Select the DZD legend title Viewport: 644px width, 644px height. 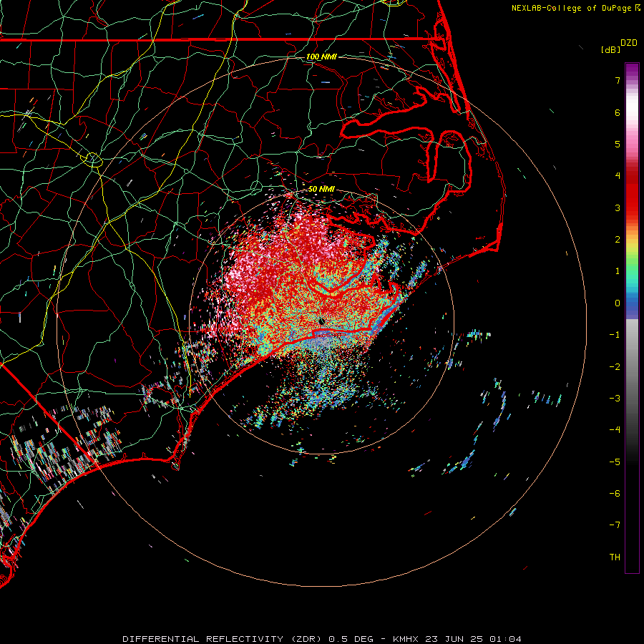[x=629, y=43]
